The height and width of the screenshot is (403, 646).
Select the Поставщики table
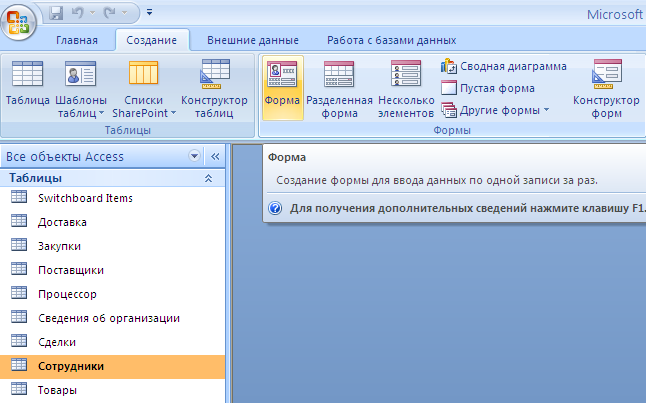(x=112, y=270)
